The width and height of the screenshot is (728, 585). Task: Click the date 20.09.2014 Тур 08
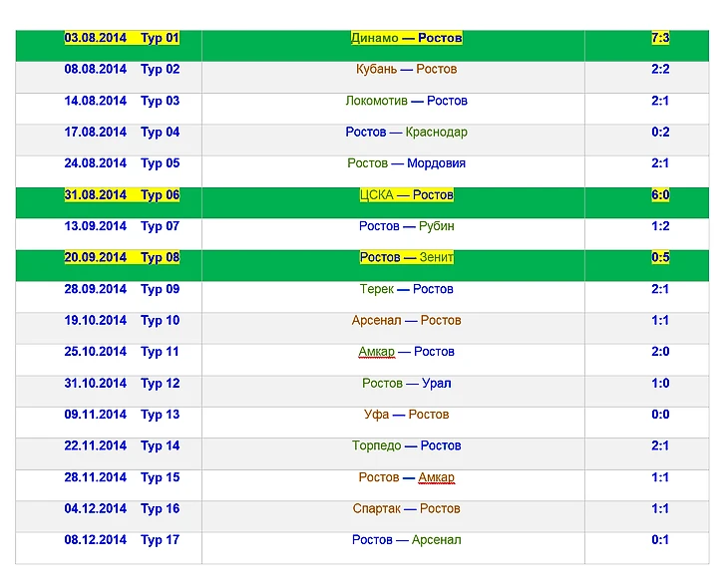click(x=122, y=257)
